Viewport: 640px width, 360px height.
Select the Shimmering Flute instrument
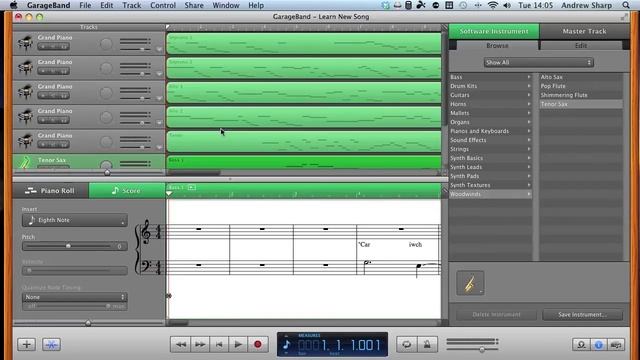(x=564, y=95)
